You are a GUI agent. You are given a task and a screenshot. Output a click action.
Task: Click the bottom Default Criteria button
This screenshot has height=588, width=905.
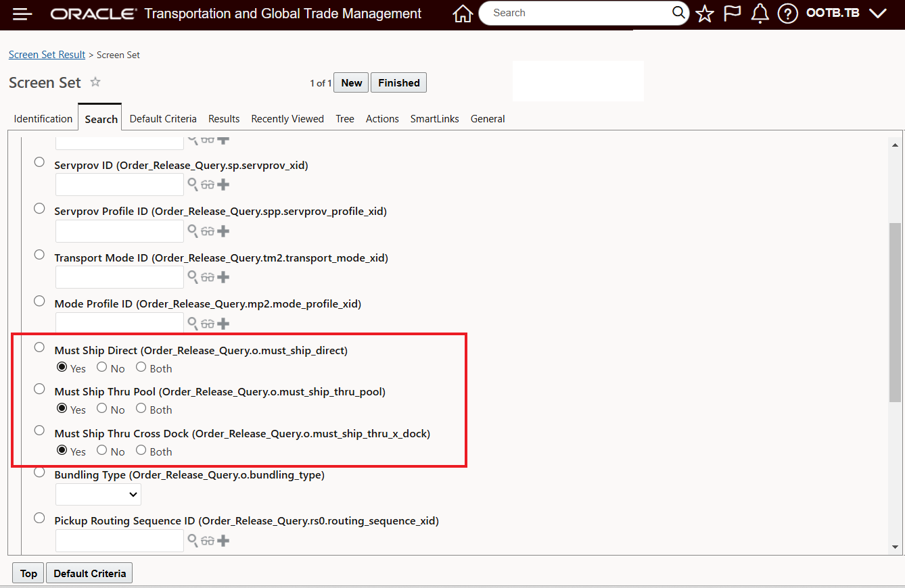coord(90,573)
